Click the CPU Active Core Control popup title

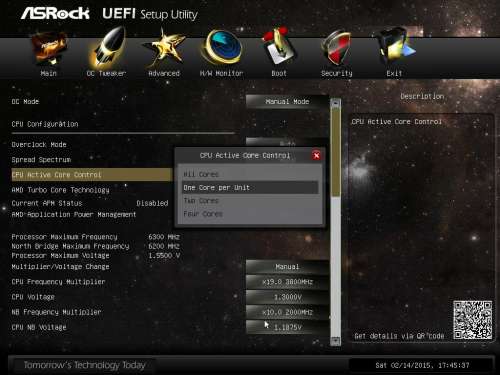[245, 156]
